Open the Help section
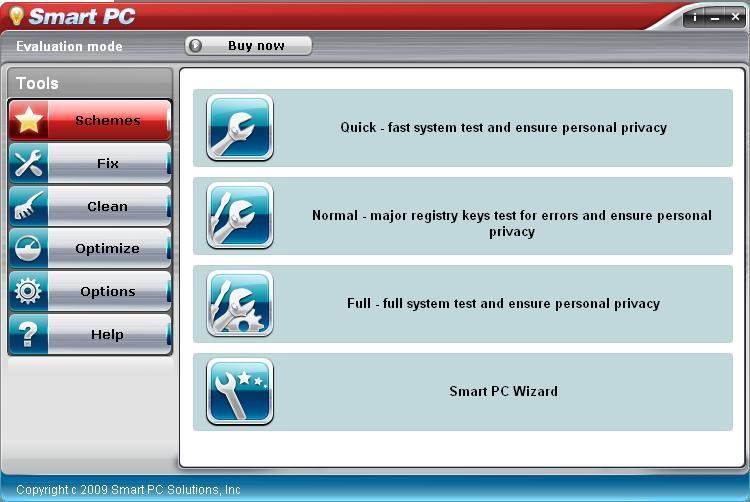 pos(90,334)
